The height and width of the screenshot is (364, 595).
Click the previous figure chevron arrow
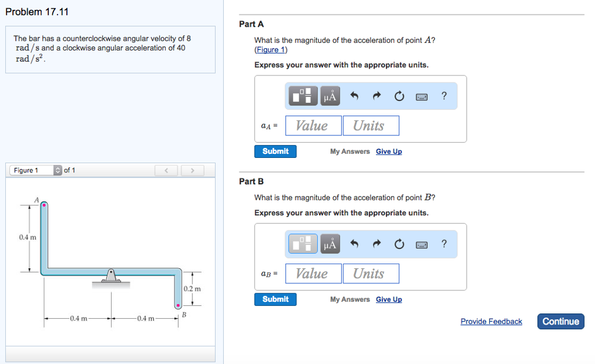point(166,170)
